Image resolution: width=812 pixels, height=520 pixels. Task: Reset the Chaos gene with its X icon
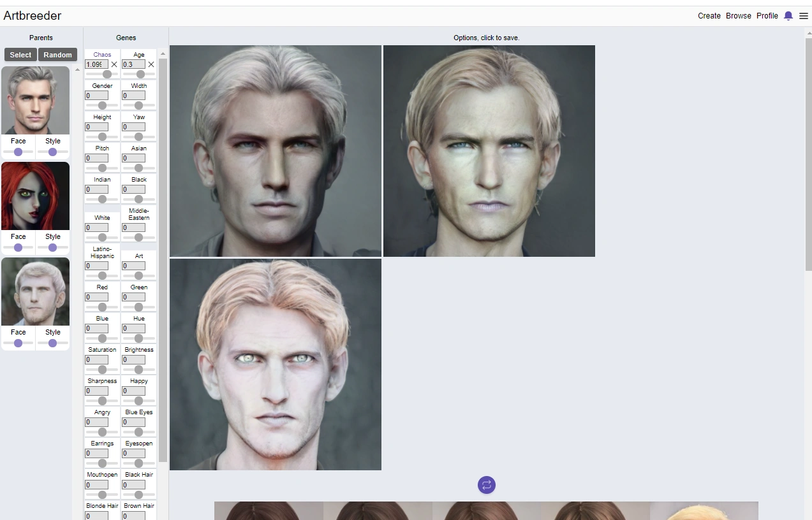click(x=114, y=64)
